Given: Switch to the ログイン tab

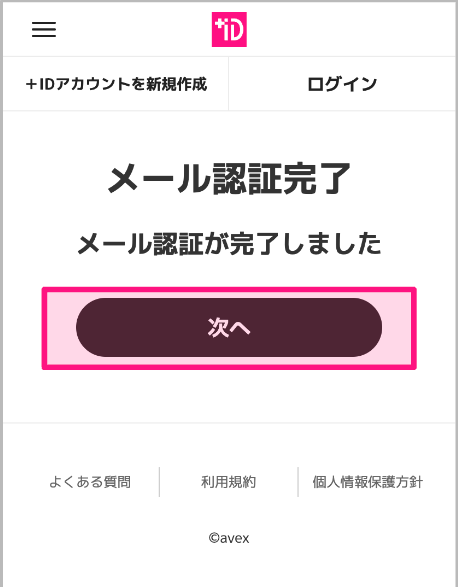Looking at the screenshot, I should tap(342, 84).
